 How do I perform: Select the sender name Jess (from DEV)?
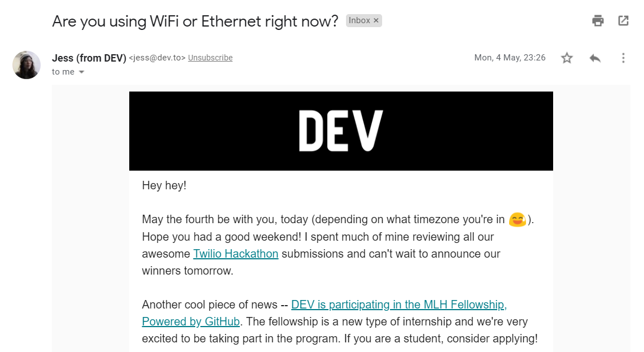pyautogui.click(x=89, y=58)
